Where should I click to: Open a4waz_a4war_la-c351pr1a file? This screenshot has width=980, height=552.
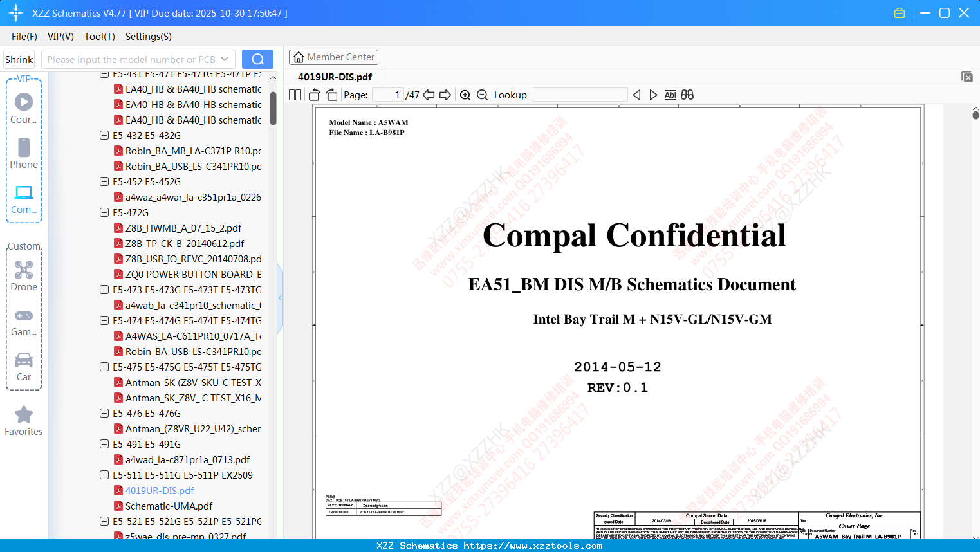tap(193, 197)
